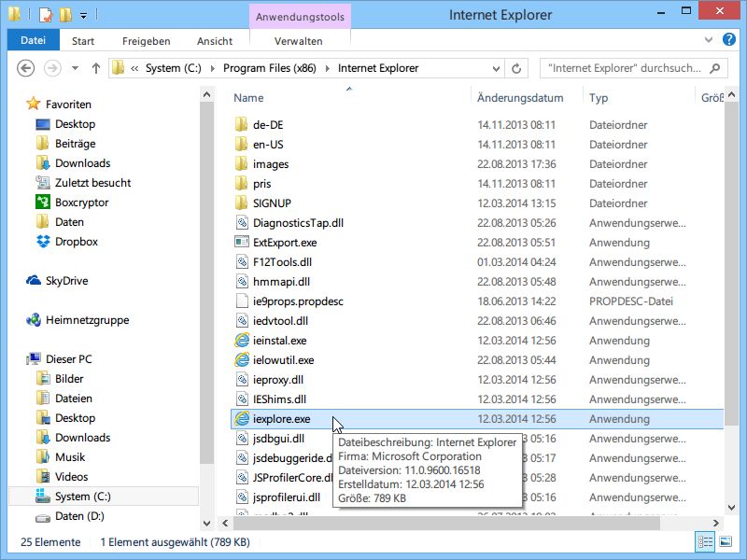Open Zuletzt besucht in favorites
This screenshot has width=747, height=560.
pyautogui.click(x=92, y=182)
